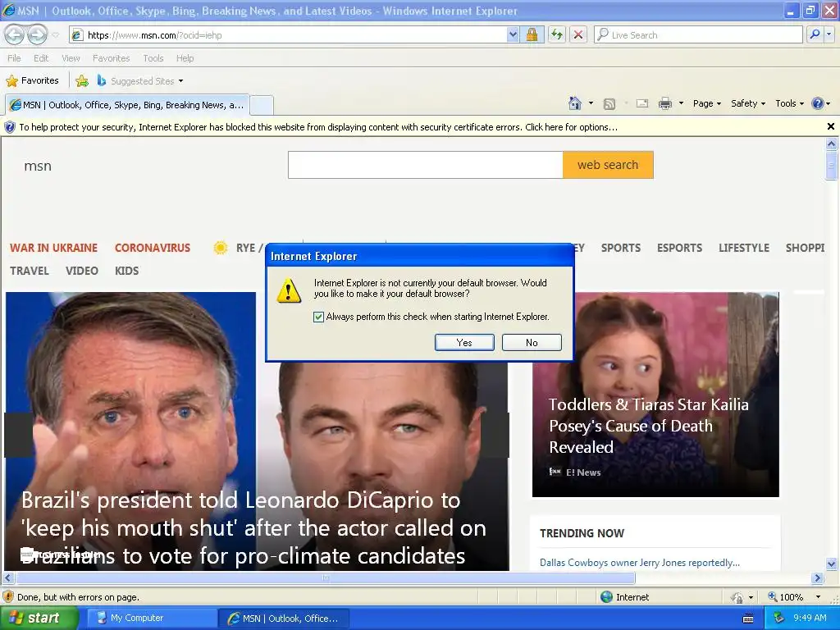Screen dimensions: 840x630
Task: Click the system tray network icon
Action: click(779, 619)
